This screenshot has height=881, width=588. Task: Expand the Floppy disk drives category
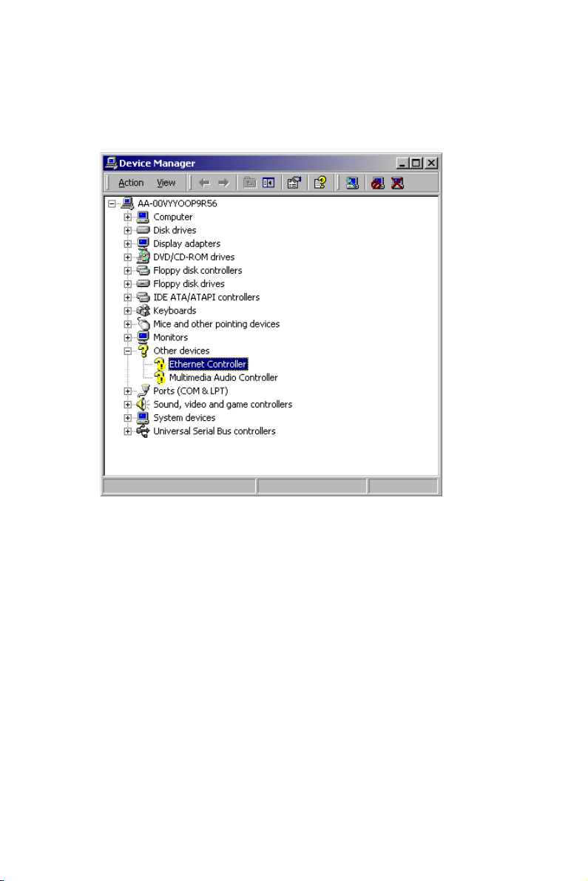pos(127,284)
